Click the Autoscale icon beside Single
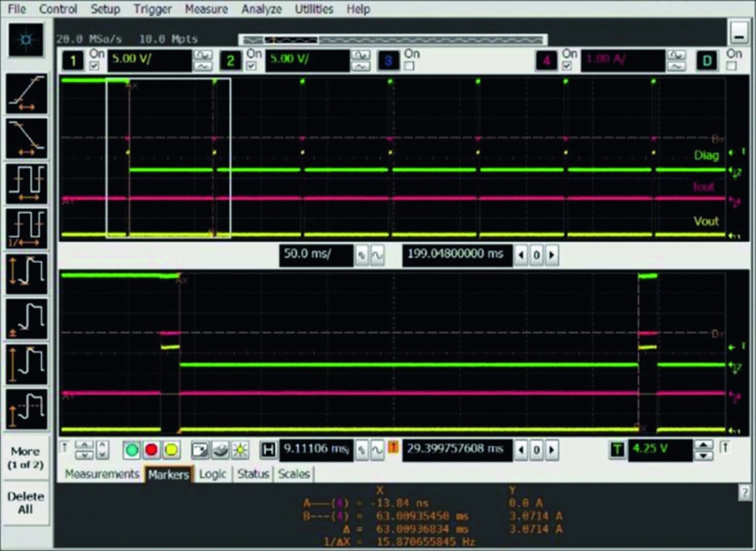Viewport: 756px width, 551px height. click(201, 450)
